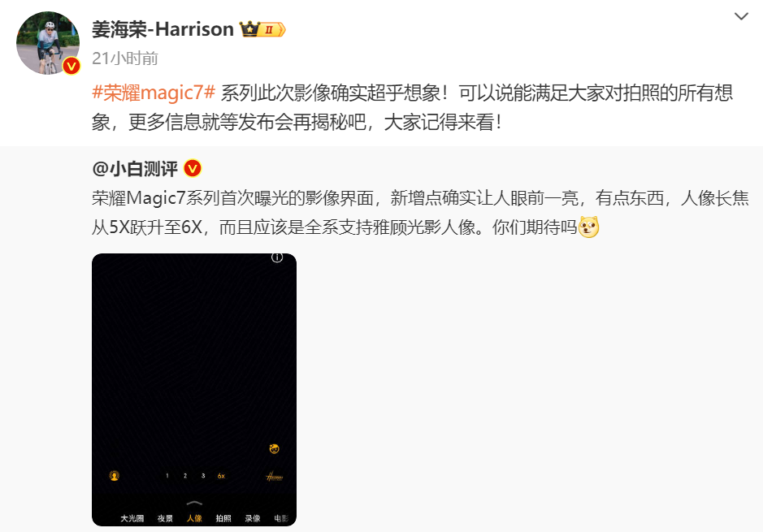The height and width of the screenshot is (532, 763).
Task: Switch to the 夜景 camera mode
Action: click(x=165, y=518)
